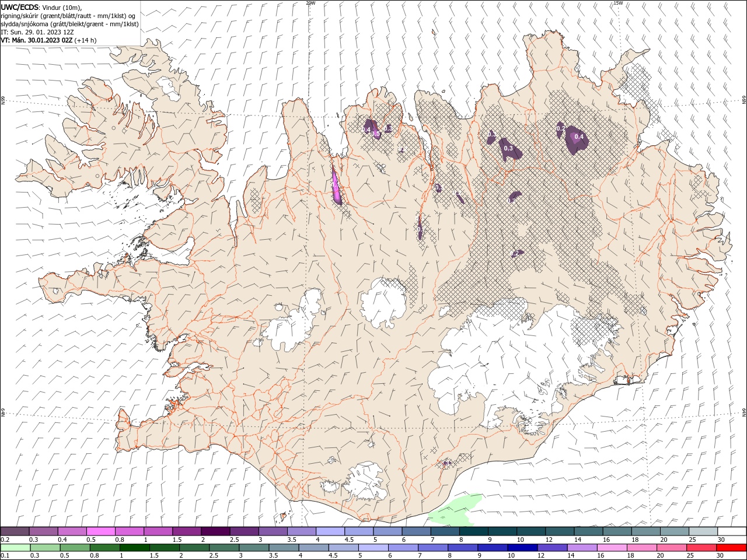Screen dimensions: 747x560
Task: Pick the pale pink 16 mm rain swatch
Action: tap(612, 548)
